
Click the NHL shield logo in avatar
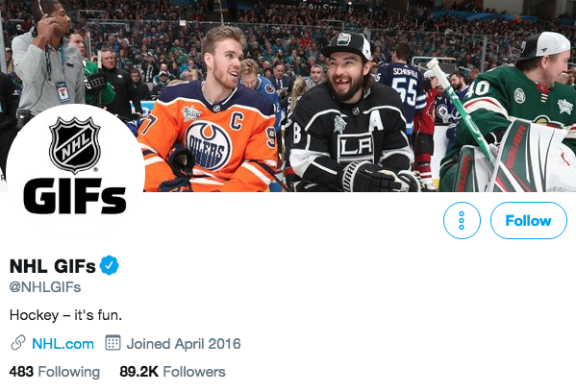[75, 145]
